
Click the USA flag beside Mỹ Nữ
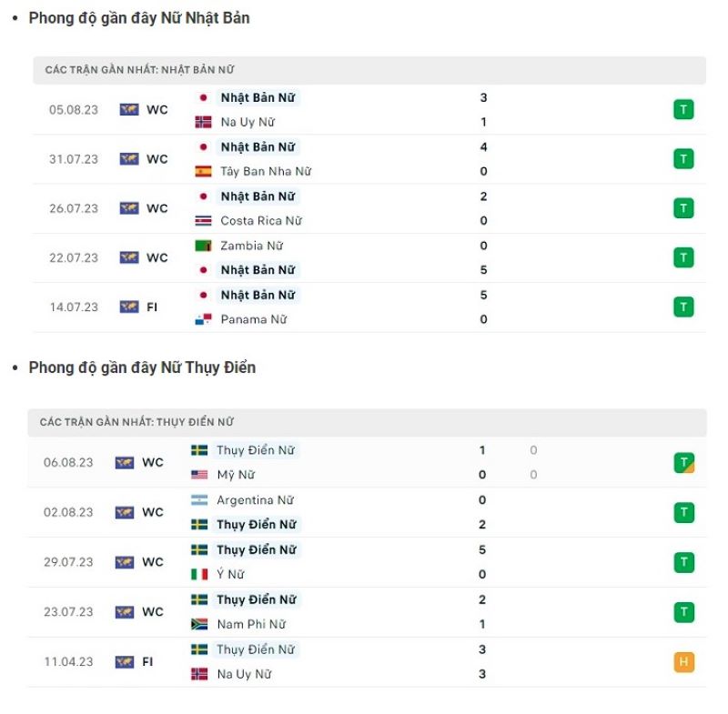click(x=199, y=475)
